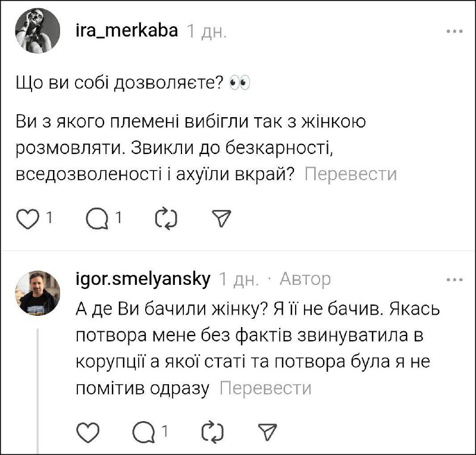Open ira_merkaba's profile via username
Screen dimensions: 476x455
click(x=127, y=30)
